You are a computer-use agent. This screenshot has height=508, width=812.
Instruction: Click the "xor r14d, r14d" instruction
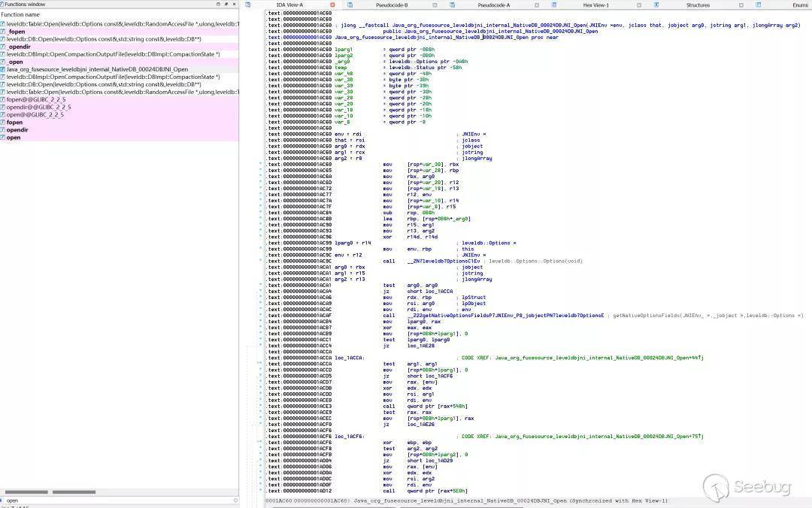(x=411, y=237)
